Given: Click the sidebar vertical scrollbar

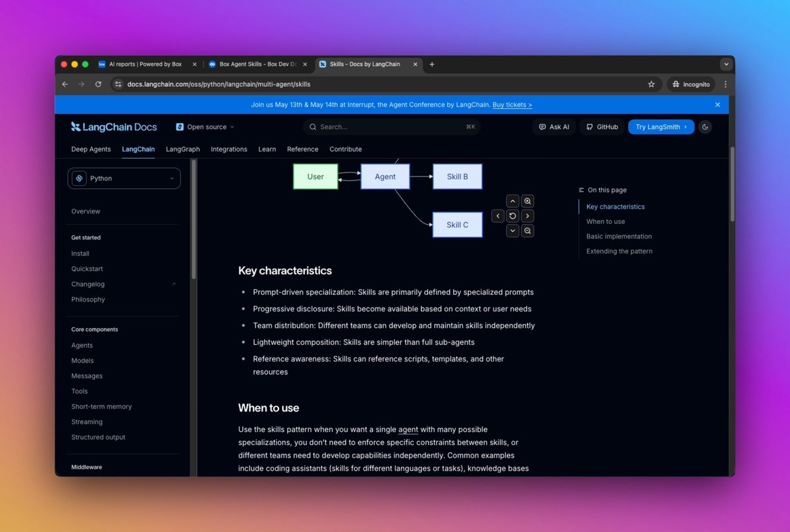Looking at the screenshot, I should pos(194,219).
